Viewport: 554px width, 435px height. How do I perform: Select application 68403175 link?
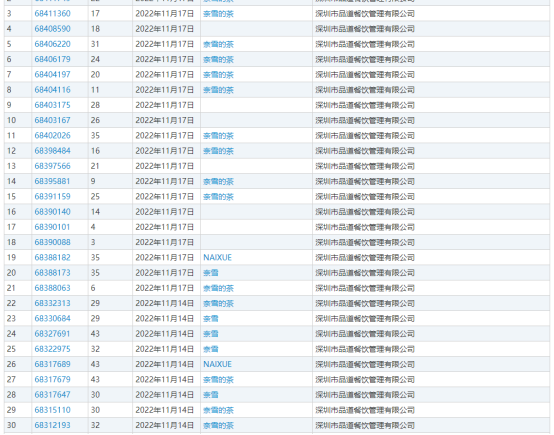[x=52, y=105]
